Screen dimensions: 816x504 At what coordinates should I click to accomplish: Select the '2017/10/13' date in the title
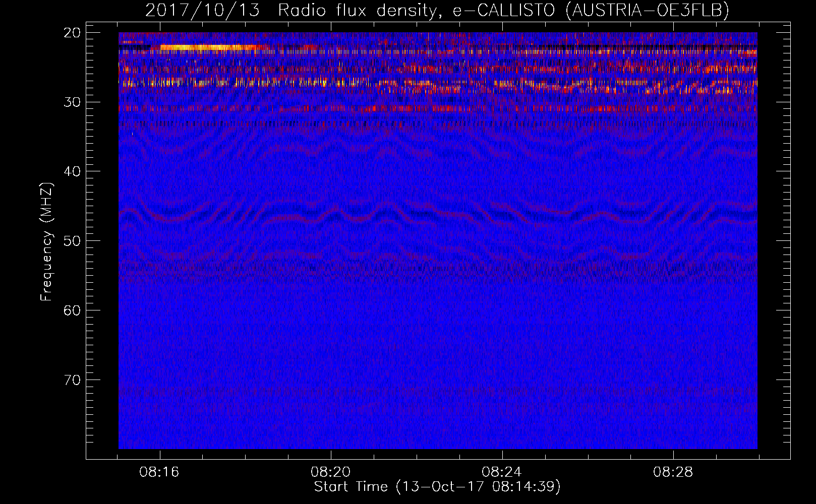tap(202, 10)
